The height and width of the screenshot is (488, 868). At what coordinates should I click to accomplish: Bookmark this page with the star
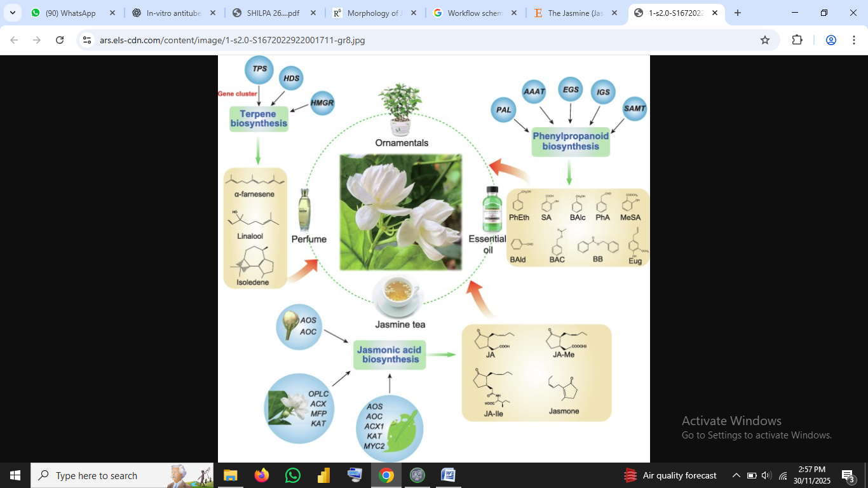pyautogui.click(x=765, y=40)
